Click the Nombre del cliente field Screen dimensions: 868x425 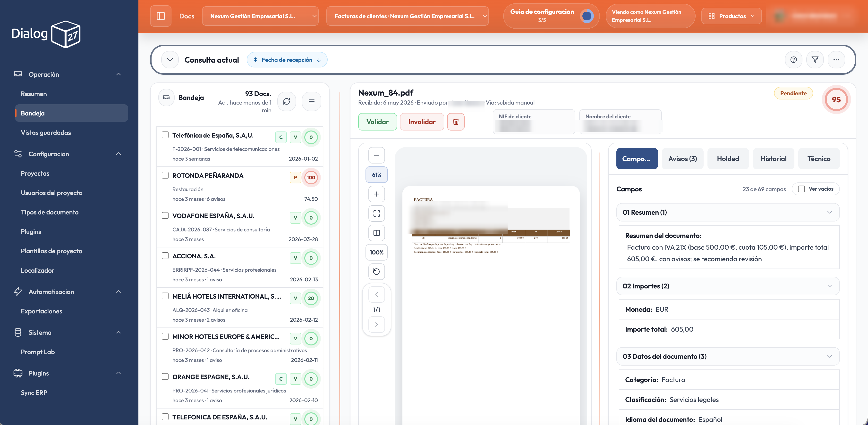coord(620,122)
